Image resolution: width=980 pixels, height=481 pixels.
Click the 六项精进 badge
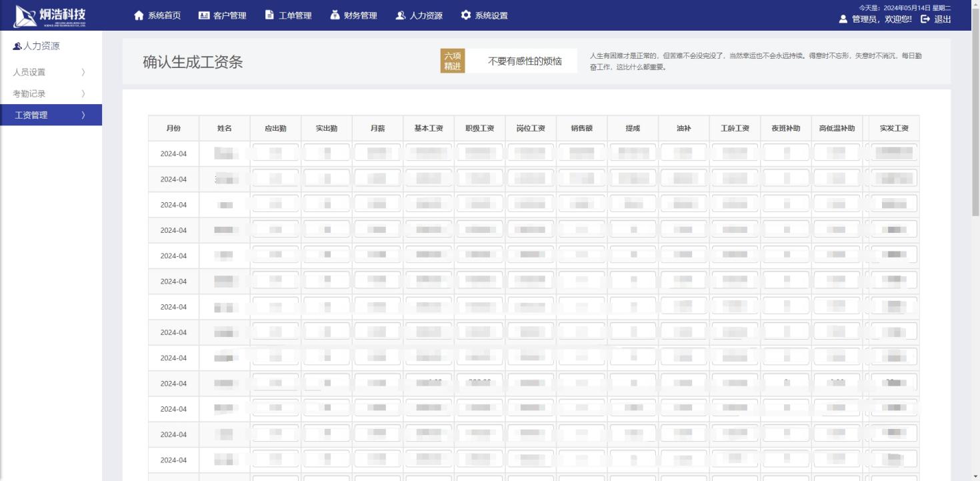[x=453, y=61]
